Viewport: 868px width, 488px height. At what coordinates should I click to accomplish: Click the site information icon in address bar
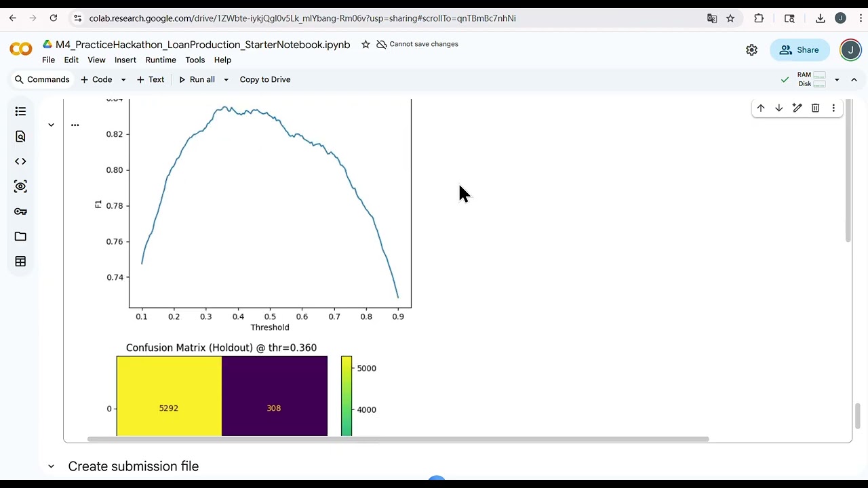(77, 18)
